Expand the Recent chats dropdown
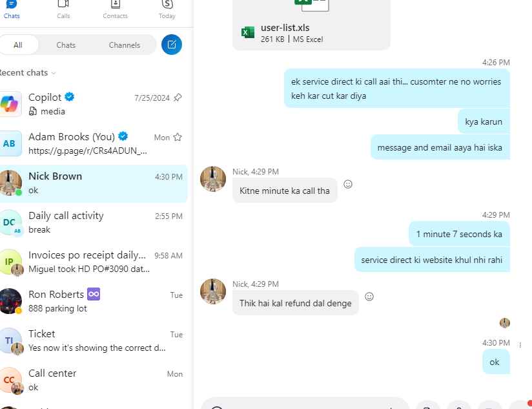The width and height of the screenshot is (532, 409). pyautogui.click(x=54, y=73)
